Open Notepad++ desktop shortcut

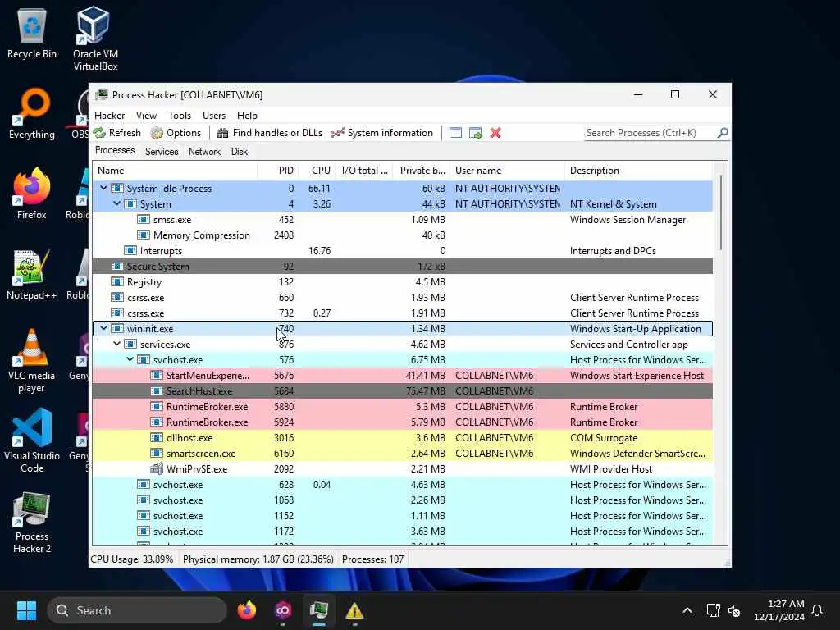tap(32, 274)
